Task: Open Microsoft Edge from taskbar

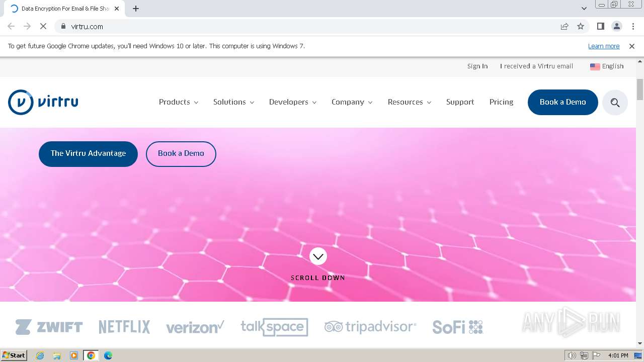Action: point(108,355)
